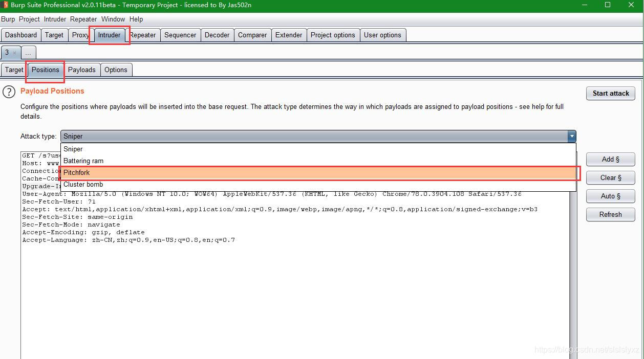Click the Refresh button
The height and width of the screenshot is (359, 644).
coord(611,214)
